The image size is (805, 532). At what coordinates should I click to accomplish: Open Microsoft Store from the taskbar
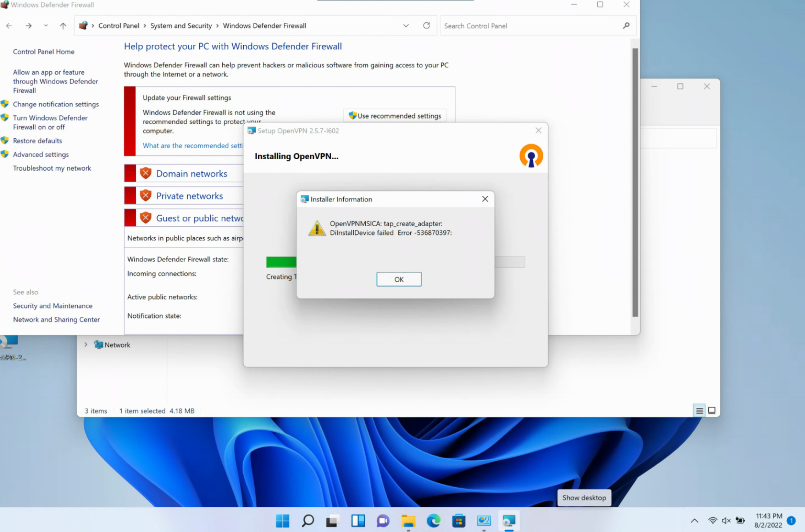(458, 520)
